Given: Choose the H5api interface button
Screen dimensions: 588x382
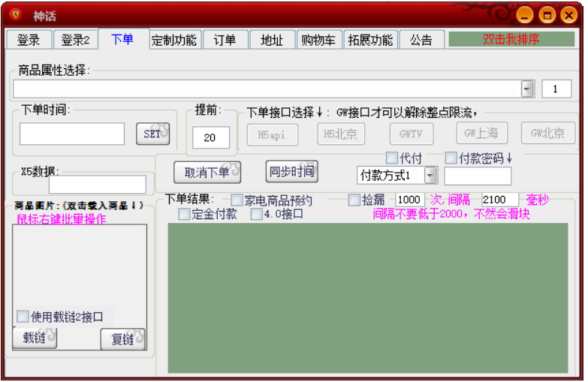Looking at the screenshot, I should pyautogui.click(x=272, y=135).
